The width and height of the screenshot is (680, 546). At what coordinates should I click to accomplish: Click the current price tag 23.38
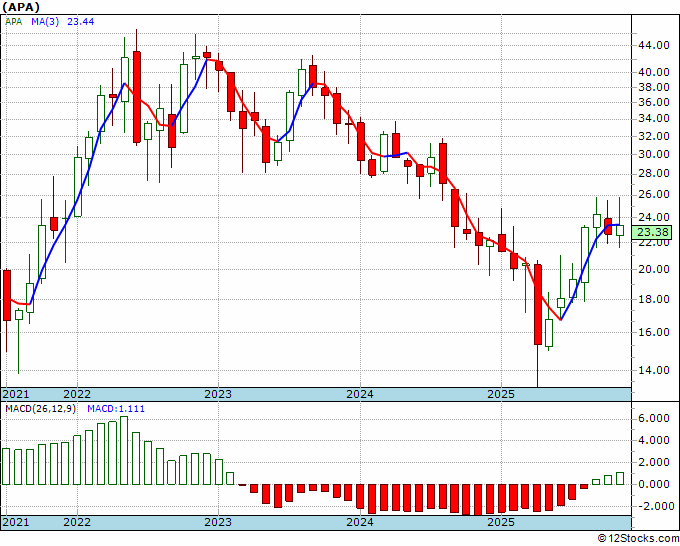(652, 232)
